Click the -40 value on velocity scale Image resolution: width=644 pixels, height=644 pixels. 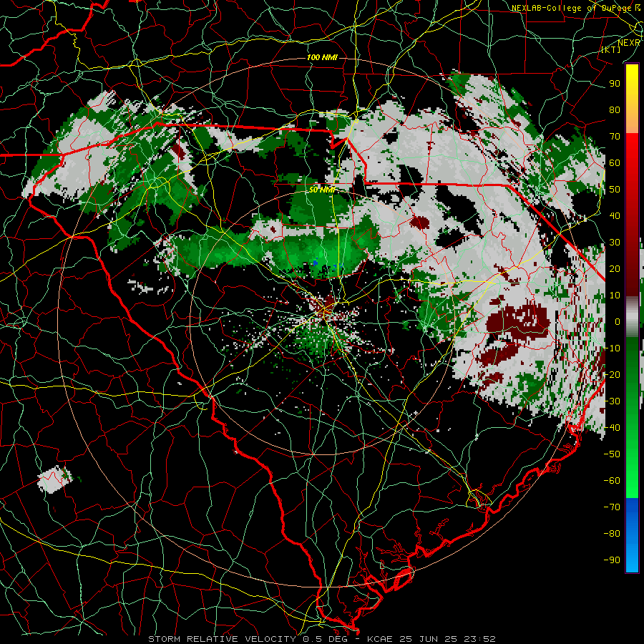tap(612, 428)
